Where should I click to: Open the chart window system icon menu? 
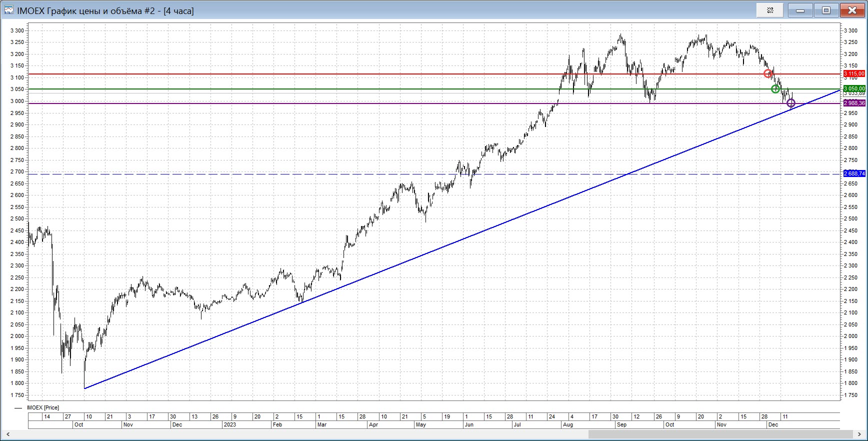click(8, 10)
